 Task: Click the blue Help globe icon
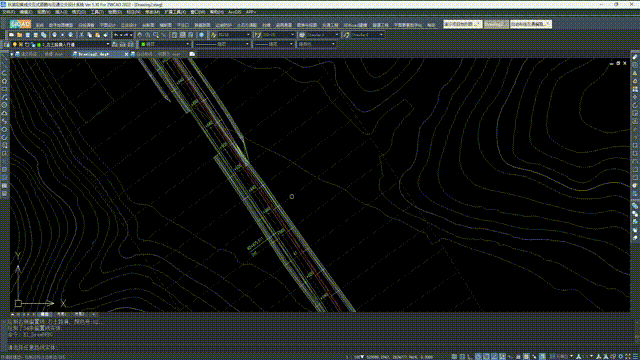(201, 35)
